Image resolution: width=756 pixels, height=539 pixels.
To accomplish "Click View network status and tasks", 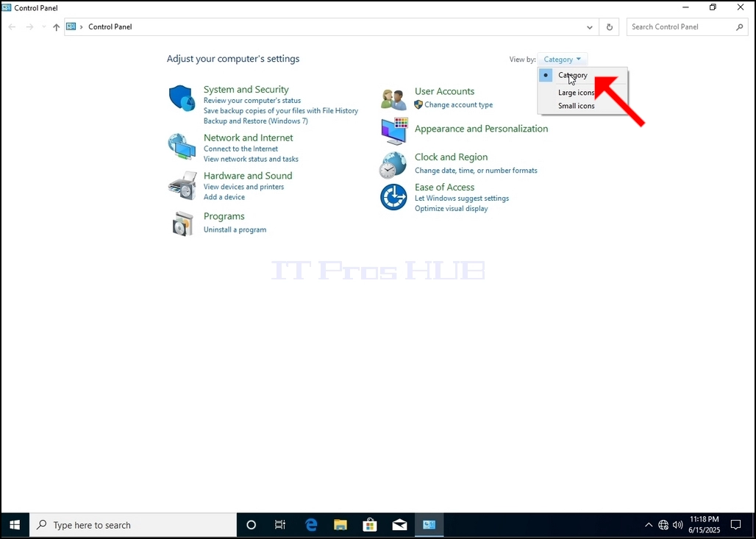I will (251, 159).
